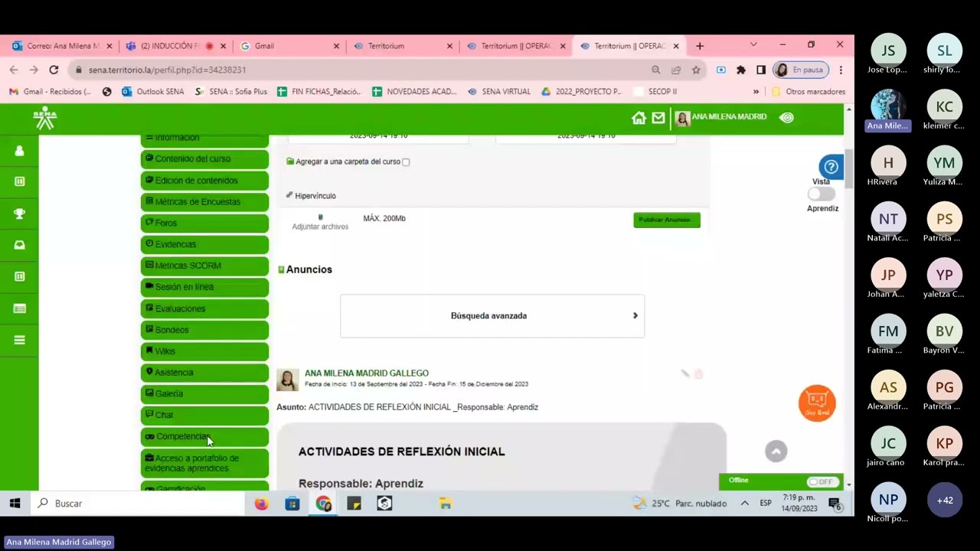Open Métricas SCORM menu item
Screen dimensions: 980x551
(x=204, y=266)
